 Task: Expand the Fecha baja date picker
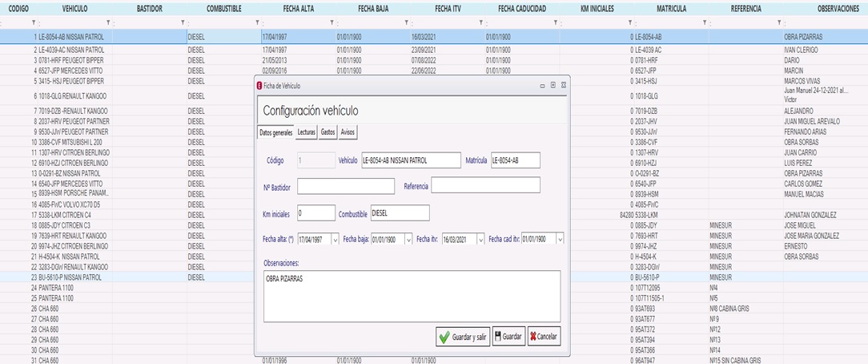coord(408,239)
